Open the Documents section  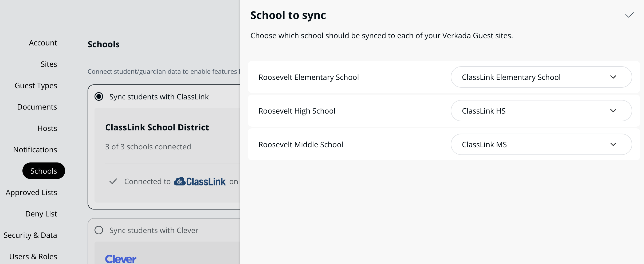point(37,107)
